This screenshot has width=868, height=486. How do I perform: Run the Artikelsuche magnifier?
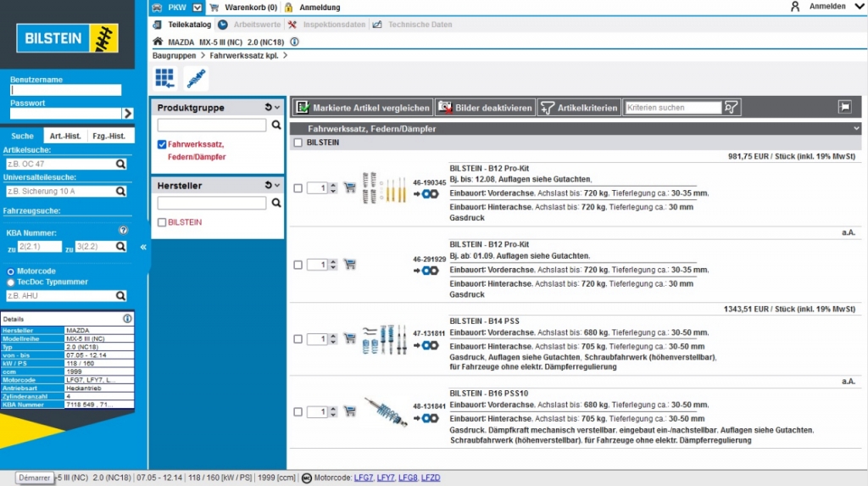point(120,164)
